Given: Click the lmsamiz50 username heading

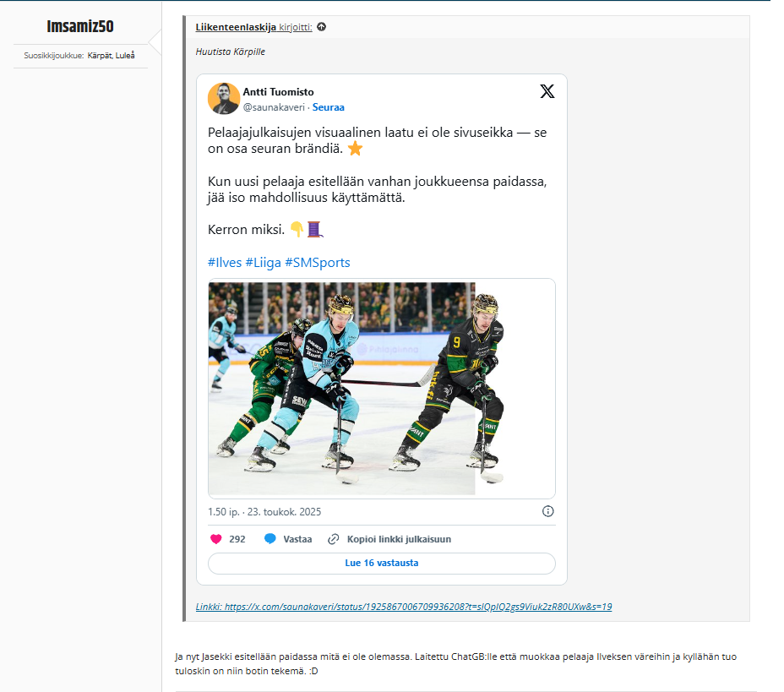Looking at the screenshot, I should tap(80, 26).
